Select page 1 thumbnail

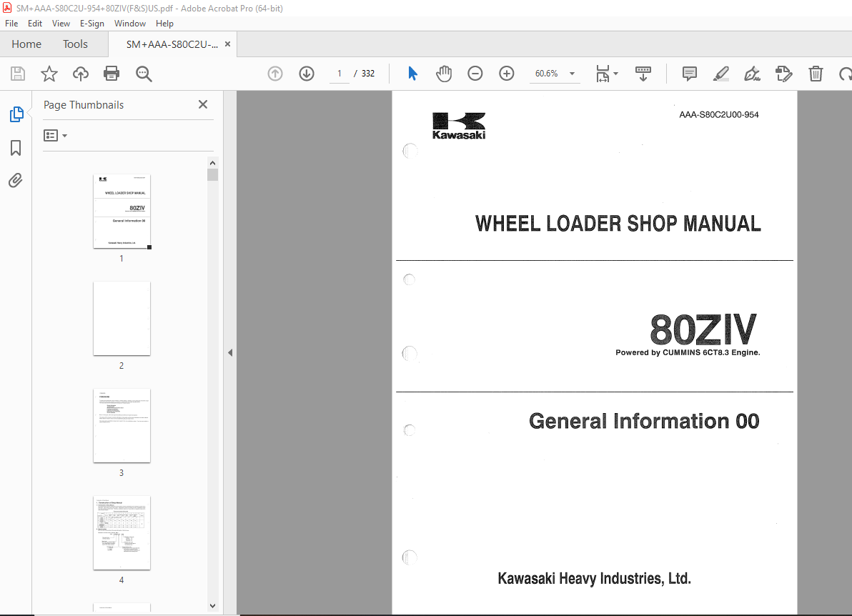pos(122,212)
